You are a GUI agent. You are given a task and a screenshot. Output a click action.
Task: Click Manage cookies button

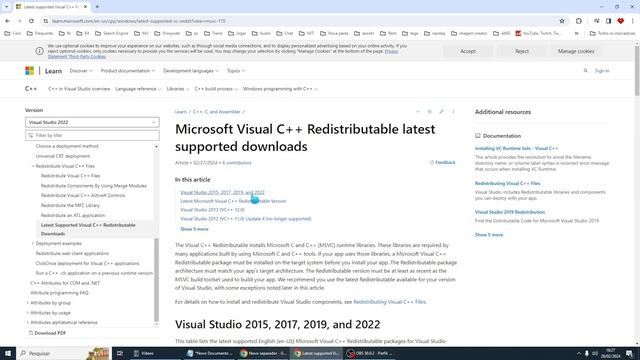[x=576, y=51]
